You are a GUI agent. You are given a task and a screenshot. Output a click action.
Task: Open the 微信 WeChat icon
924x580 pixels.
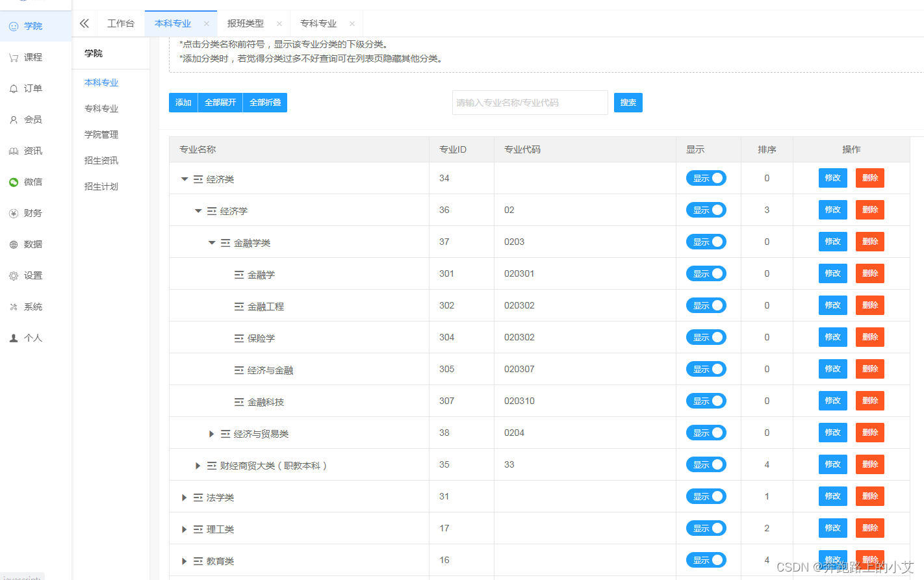(x=14, y=183)
